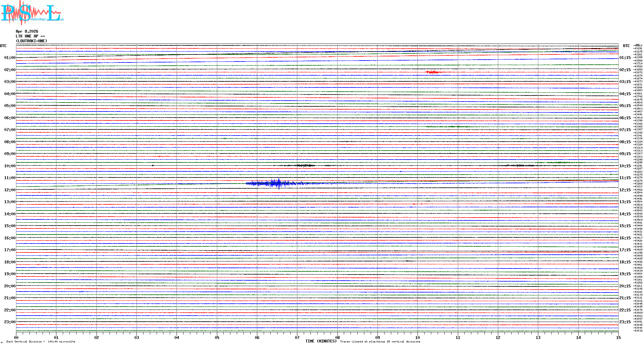This screenshot has height=346, width=644.
Task: Click the 12:00 UTC hour label
Action: [10, 190]
